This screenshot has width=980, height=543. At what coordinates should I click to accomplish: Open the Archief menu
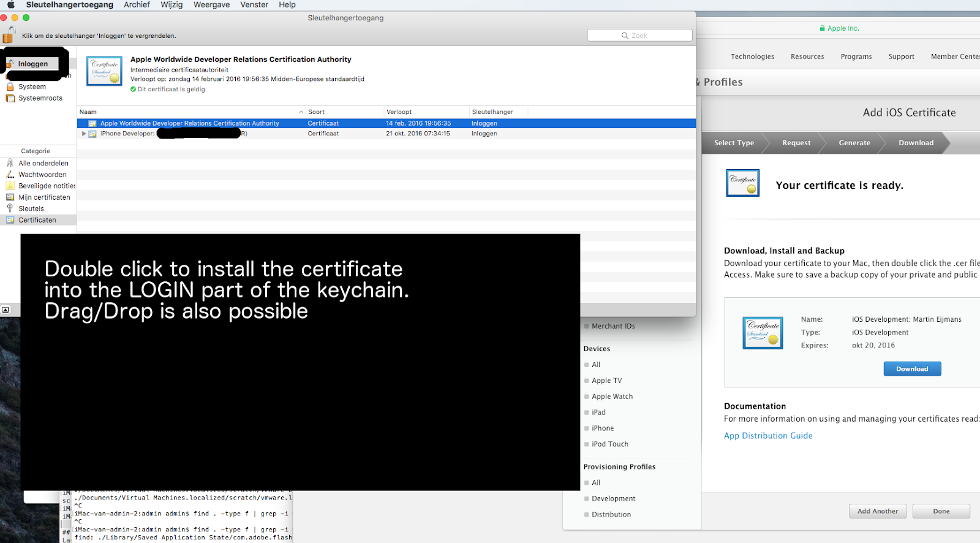click(x=137, y=5)
